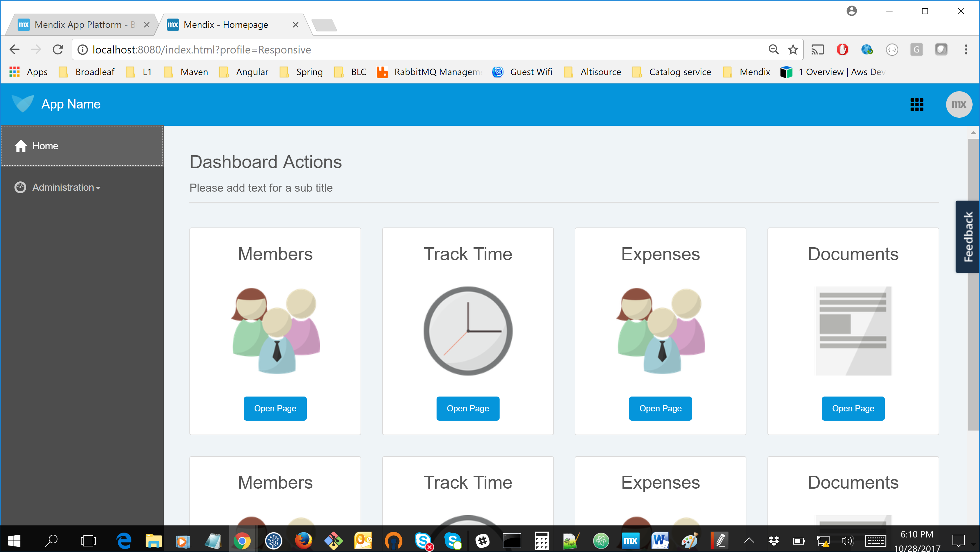Click the Home house icon in sidebar
Viewport: 980px width, 552px height.
(x=20, y=146)
